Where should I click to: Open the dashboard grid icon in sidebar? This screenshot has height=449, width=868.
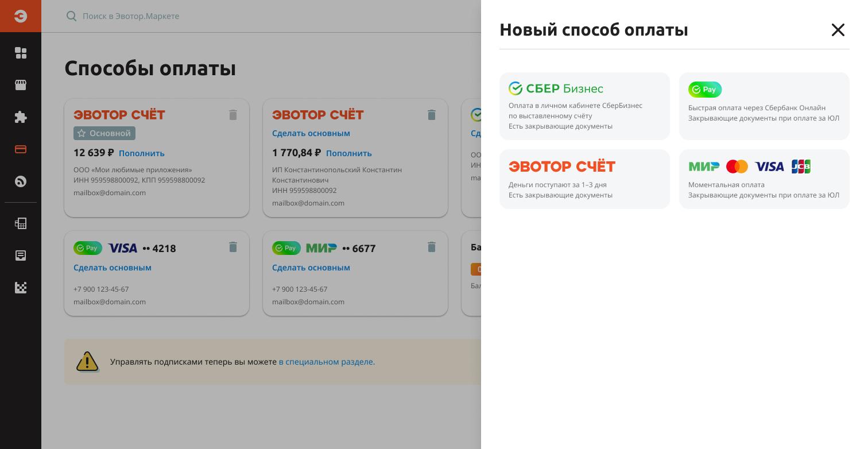click(21, 53)
